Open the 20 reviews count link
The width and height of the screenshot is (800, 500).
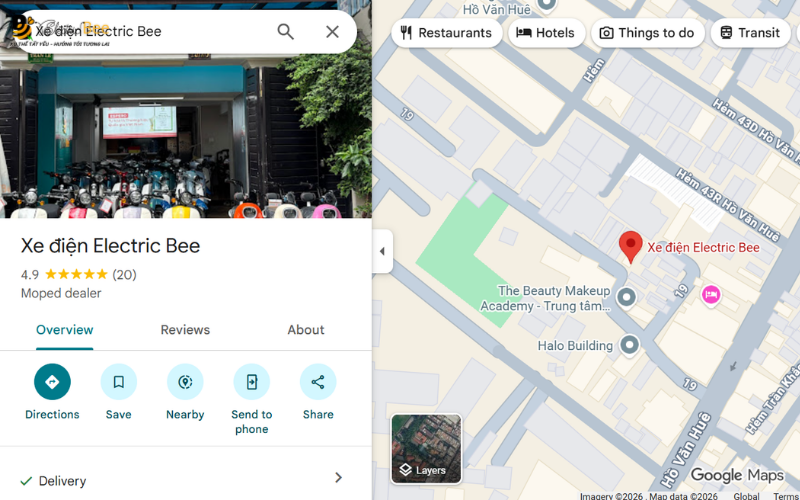pos(124,274)
